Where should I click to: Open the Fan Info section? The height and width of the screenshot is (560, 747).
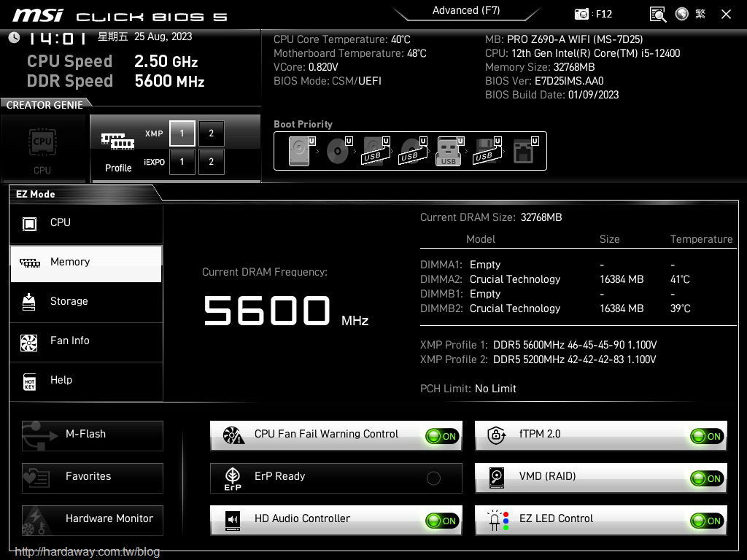86,341
